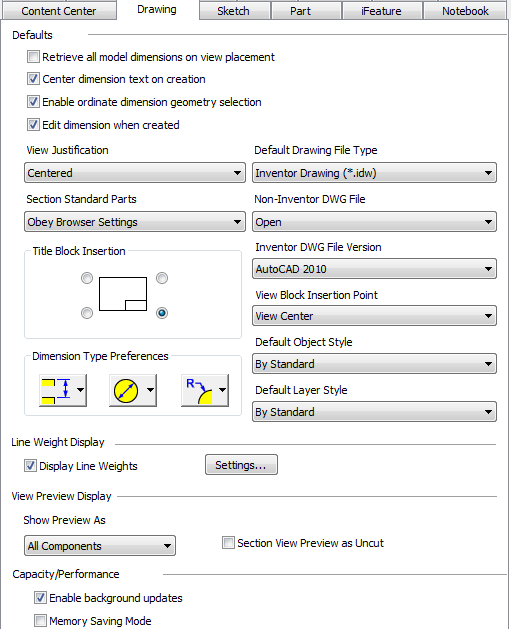Enable Memory Saving Mode checkbox
511x629 pixels.
click(40, 621)
